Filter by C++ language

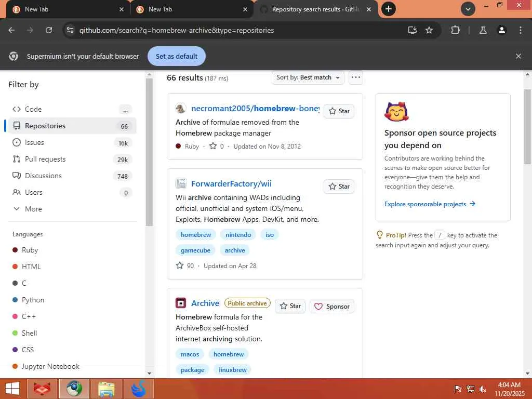[x=24, y=316]
